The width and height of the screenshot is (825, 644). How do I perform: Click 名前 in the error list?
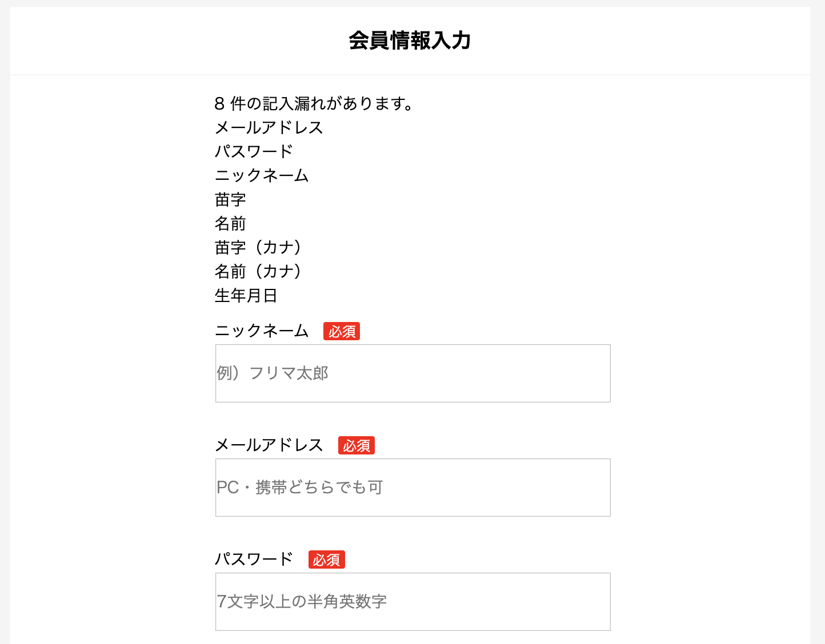(230, 224)
